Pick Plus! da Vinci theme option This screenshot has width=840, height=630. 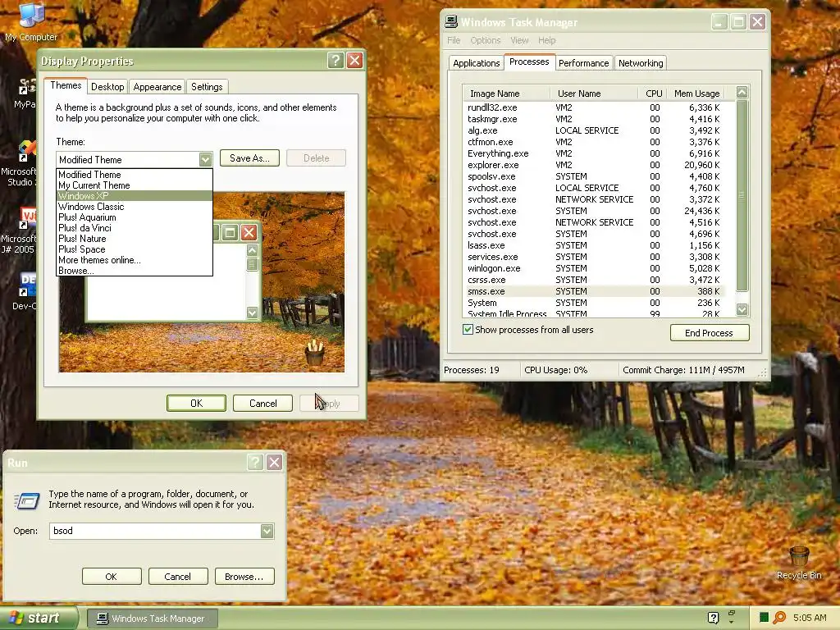tap(135, 228)
